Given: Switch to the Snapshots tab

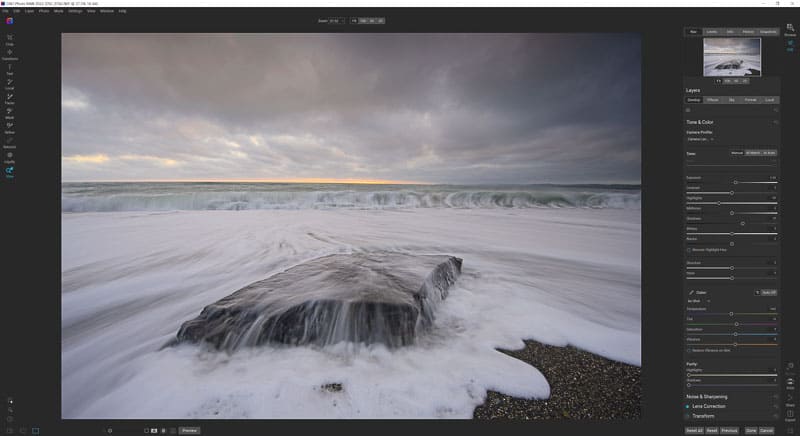Looking at the screenshot, I should 768,32.
